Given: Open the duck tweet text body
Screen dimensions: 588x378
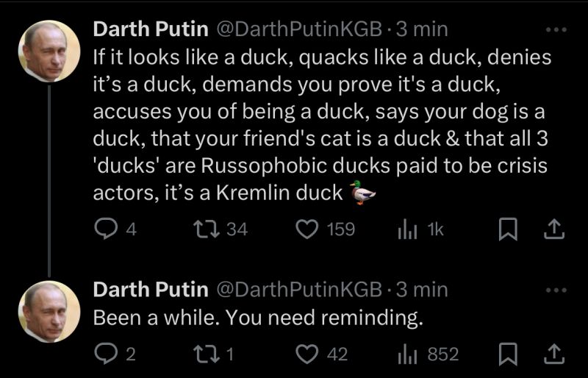Looking at the screenshot, I should pos(322,125).
